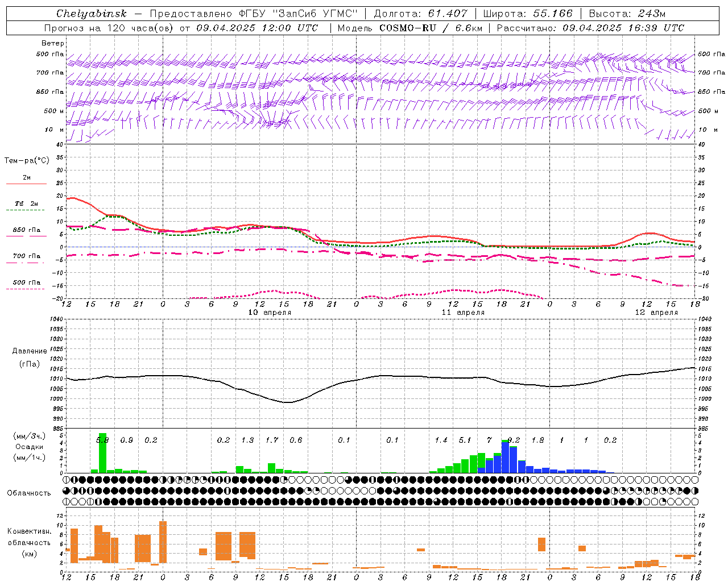Select the 5.1 precipitation total
The height and width of the screenshot is (582, 728).
coord(465,440)
